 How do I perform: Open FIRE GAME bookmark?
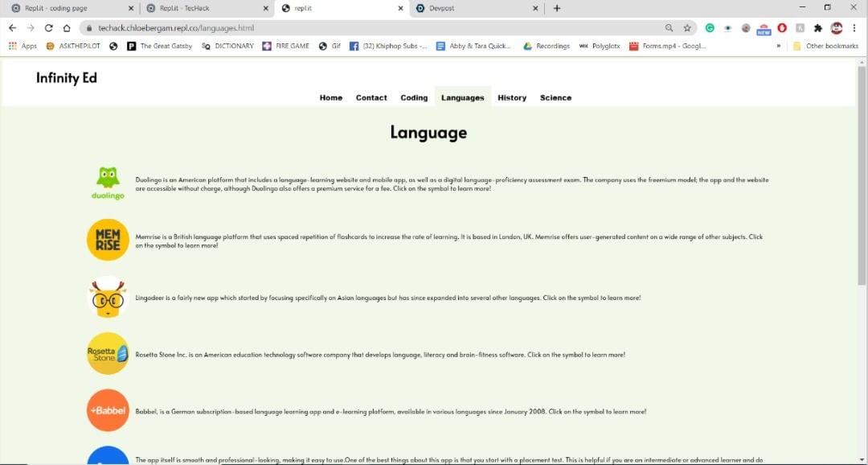[x=286, y=46]
